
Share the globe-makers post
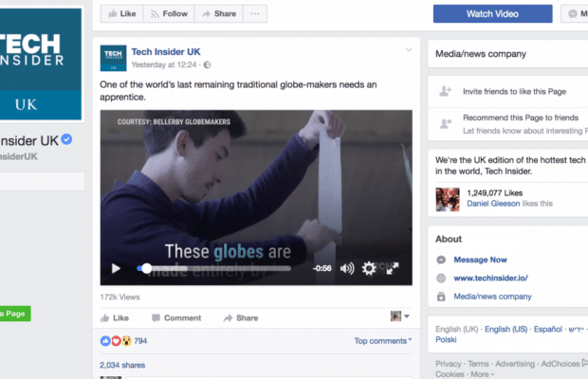[x=241, y=318]
